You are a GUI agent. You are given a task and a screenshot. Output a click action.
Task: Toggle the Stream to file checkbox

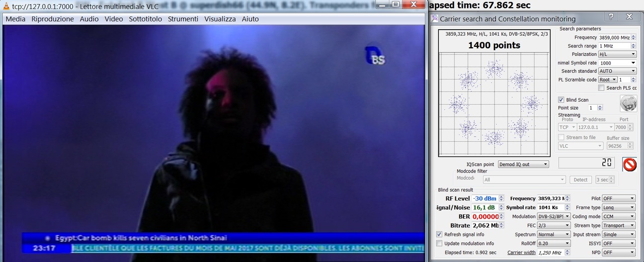561,137
